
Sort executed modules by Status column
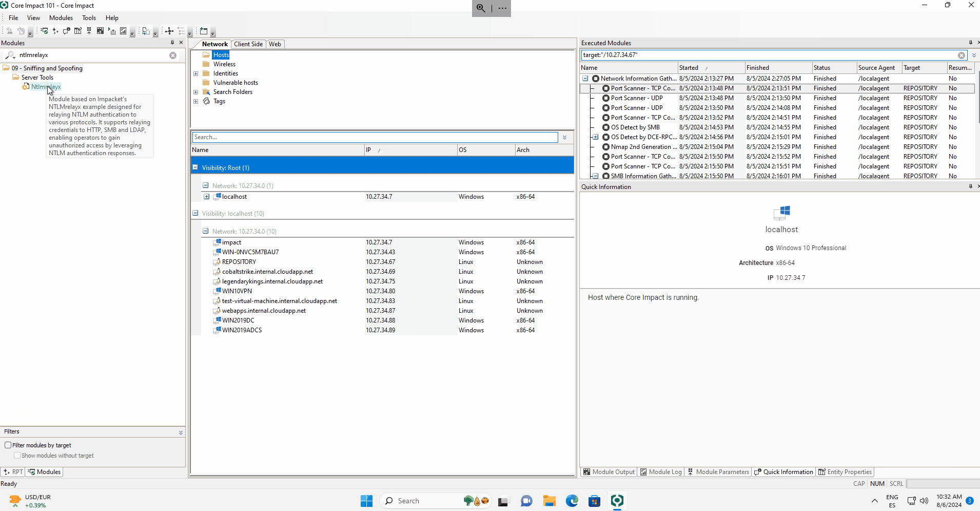834,68
